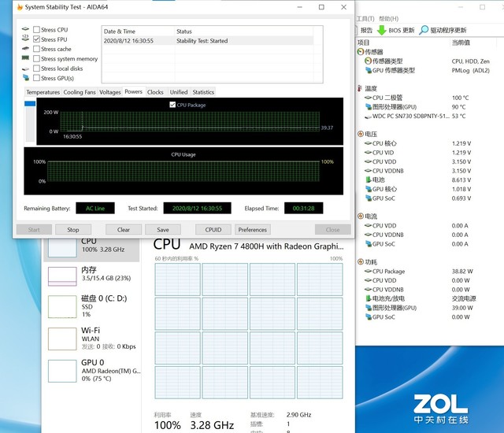Click the Stress local disks drive icon
This screenshot has height=433, width=504.
25,68
